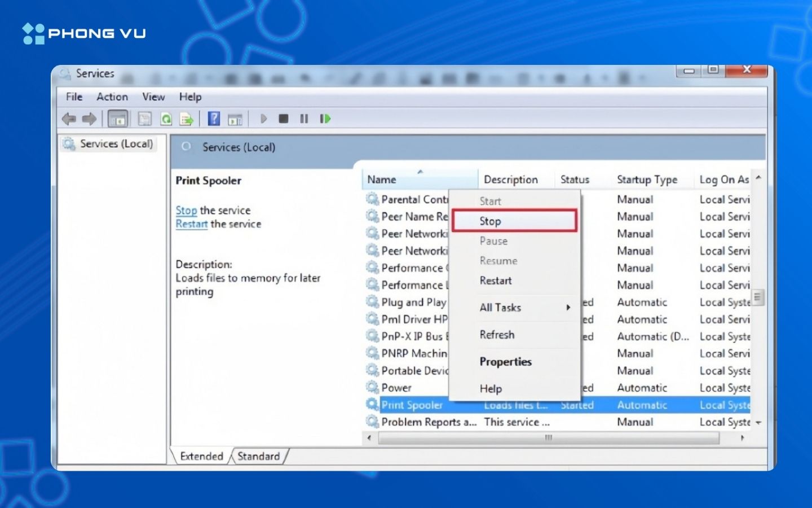Click the 'Stop' the service link
Viewport: 812px width, 508px height.
click(x=186, y=211)
